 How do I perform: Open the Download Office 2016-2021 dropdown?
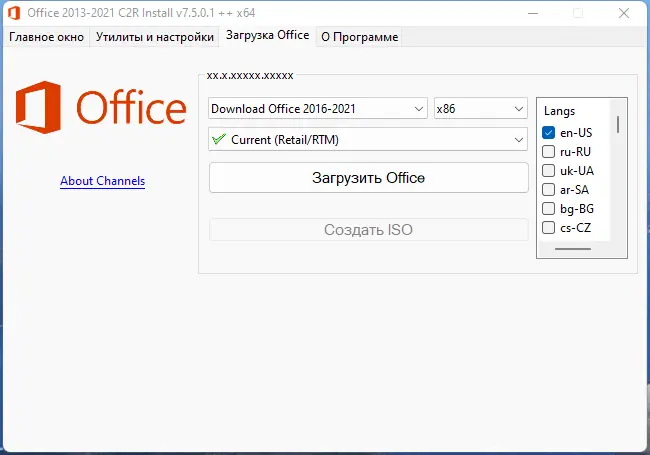click(x=318, y=109)
